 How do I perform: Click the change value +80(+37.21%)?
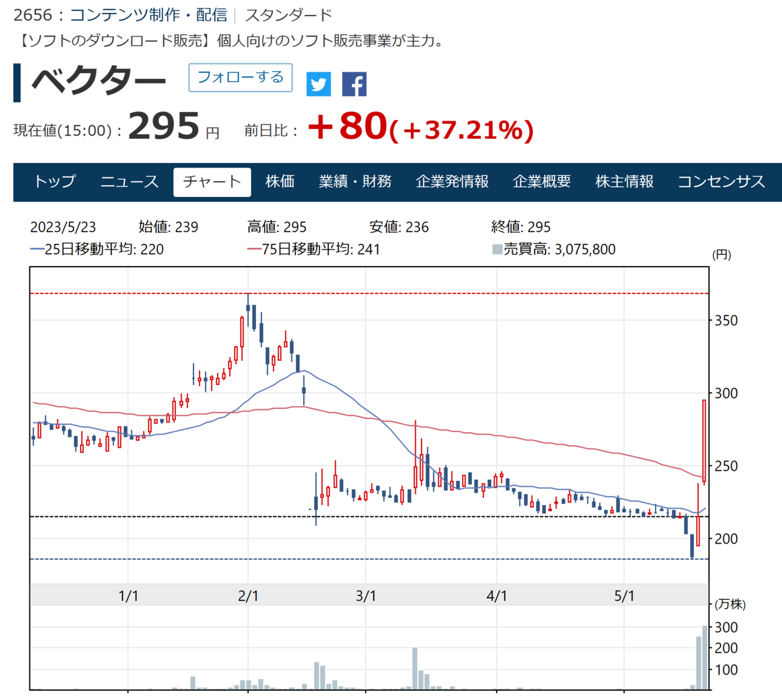click(420, 126)
